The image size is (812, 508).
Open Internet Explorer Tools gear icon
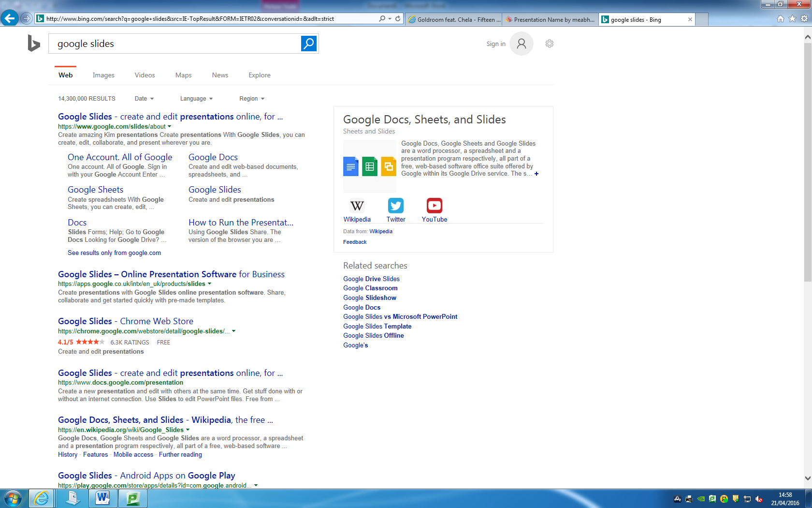point(804,18)
